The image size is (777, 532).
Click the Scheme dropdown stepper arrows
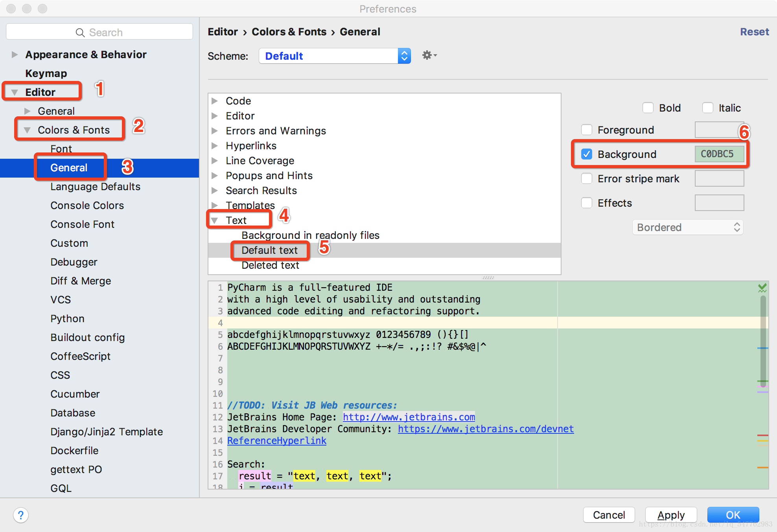(404, 56)
